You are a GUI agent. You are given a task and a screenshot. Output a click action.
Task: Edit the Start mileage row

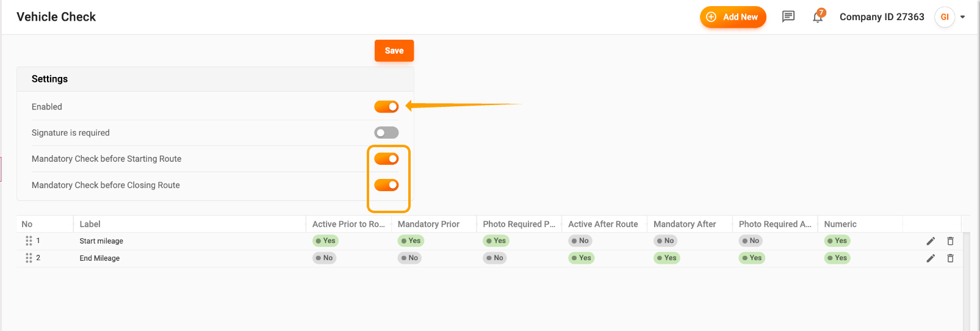coord(931,241)
